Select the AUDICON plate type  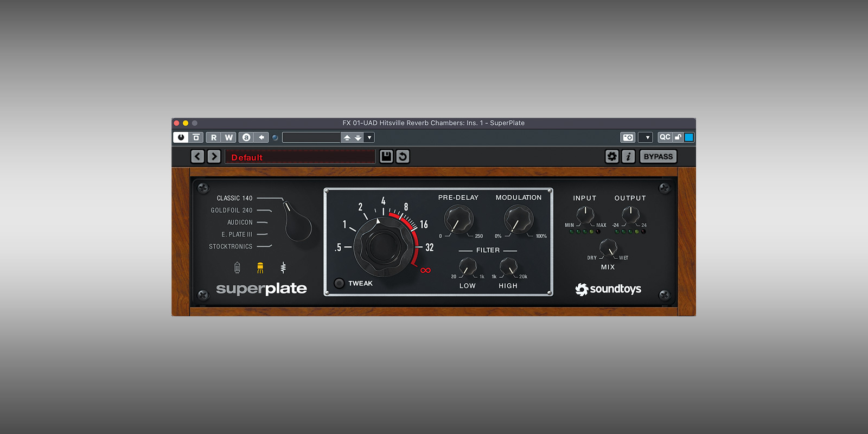[x=240, y=222]
